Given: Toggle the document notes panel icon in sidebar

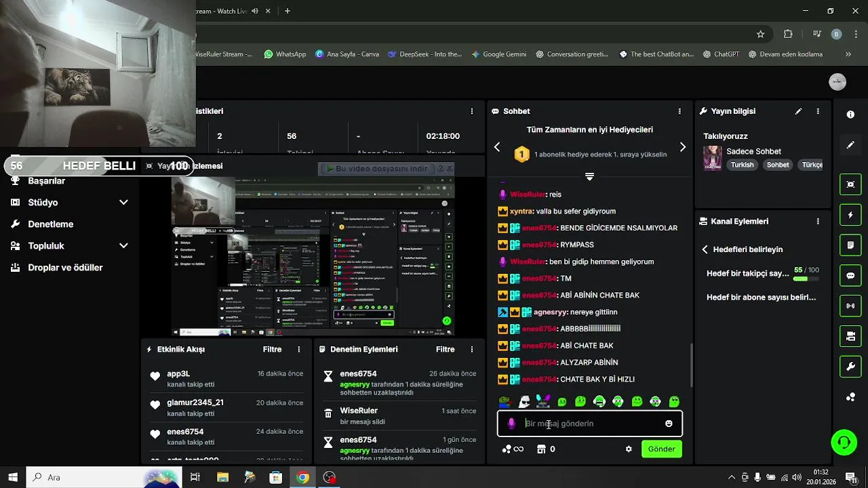Looking at the screenshot, I should [850, 245].
